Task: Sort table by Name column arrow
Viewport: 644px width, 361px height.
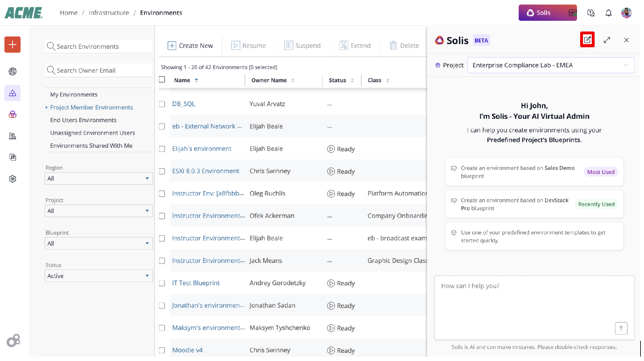Action: click(x=196, y=80)
